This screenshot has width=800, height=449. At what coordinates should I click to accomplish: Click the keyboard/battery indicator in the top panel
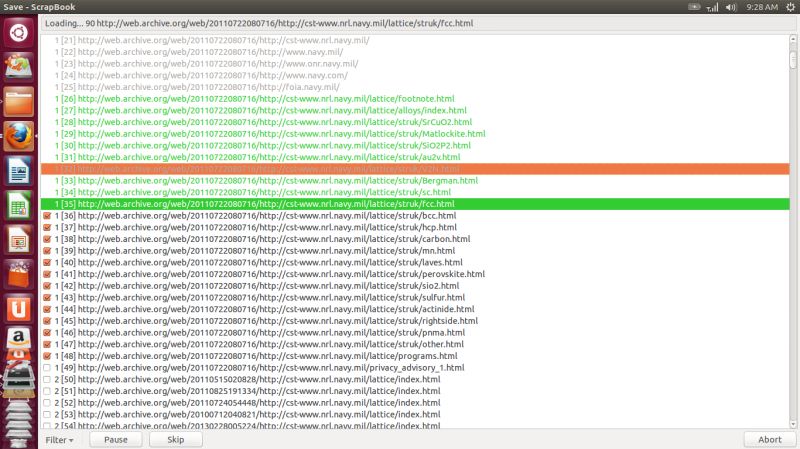pyautogui.click(x=694, y=7)
